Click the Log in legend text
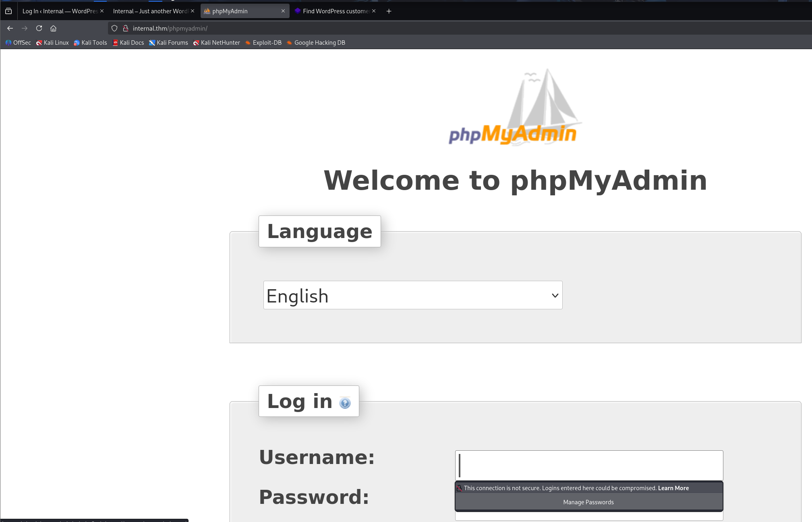This screenshot has height=522, width=812. click(300, 401)
